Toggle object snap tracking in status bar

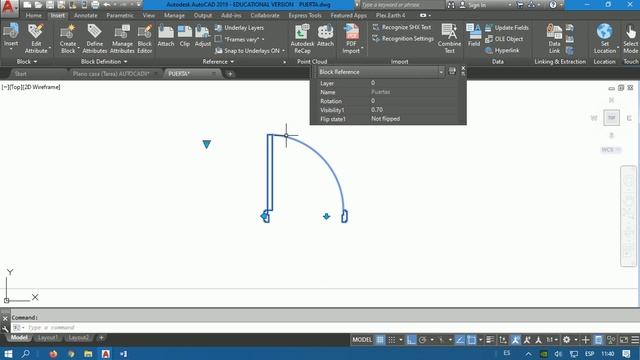pyautogui.click(x=460, y=340)
